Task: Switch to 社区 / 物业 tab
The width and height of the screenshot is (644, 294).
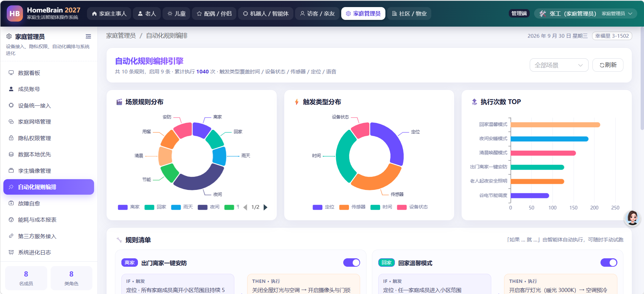Action: point(409,13)
